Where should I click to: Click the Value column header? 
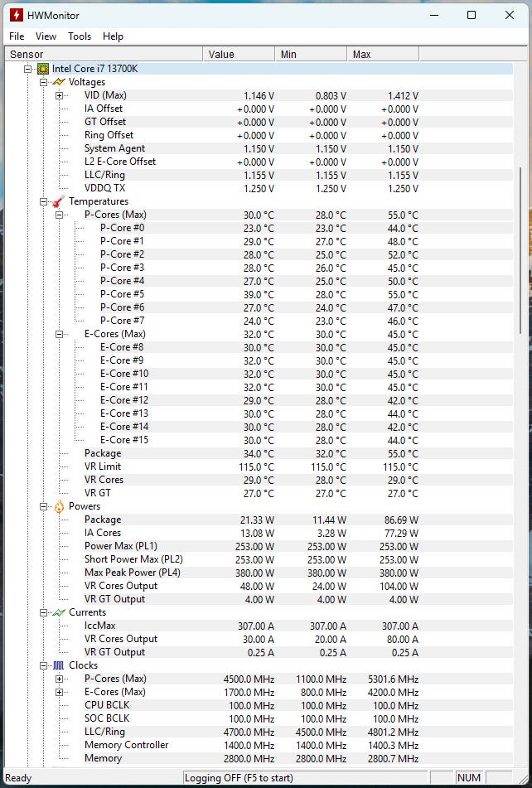[x=239, y=55]
